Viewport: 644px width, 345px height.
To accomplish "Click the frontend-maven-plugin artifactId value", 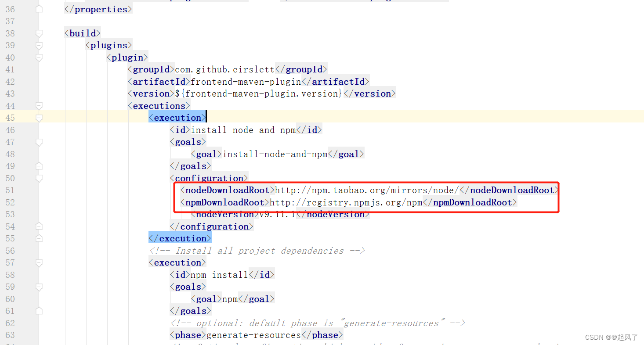I will [246, 82].
